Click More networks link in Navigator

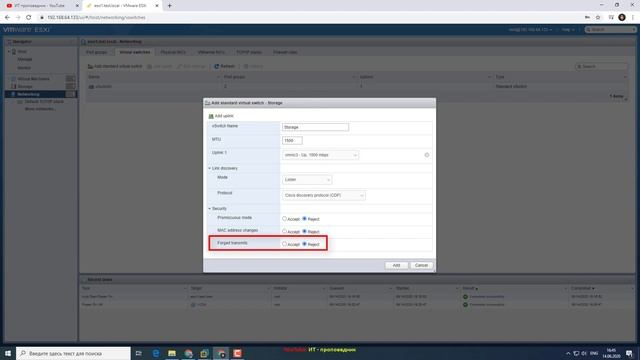click(40, 109)
